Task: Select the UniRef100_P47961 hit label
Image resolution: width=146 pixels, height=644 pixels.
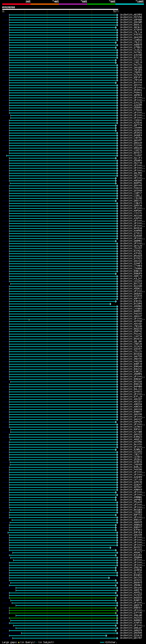Action: click(131, 53)
